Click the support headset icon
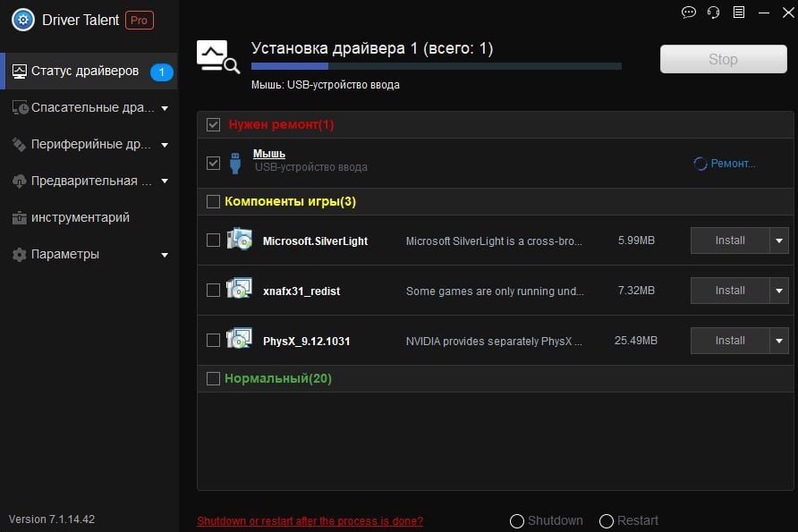 pyautogui.click(x=713, y=13)
